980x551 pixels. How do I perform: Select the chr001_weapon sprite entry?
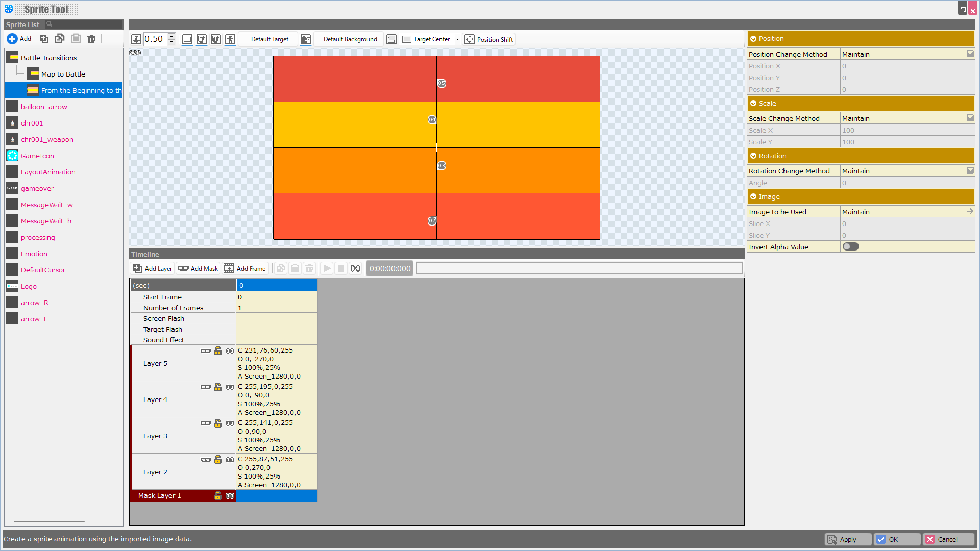click(47, 139)
